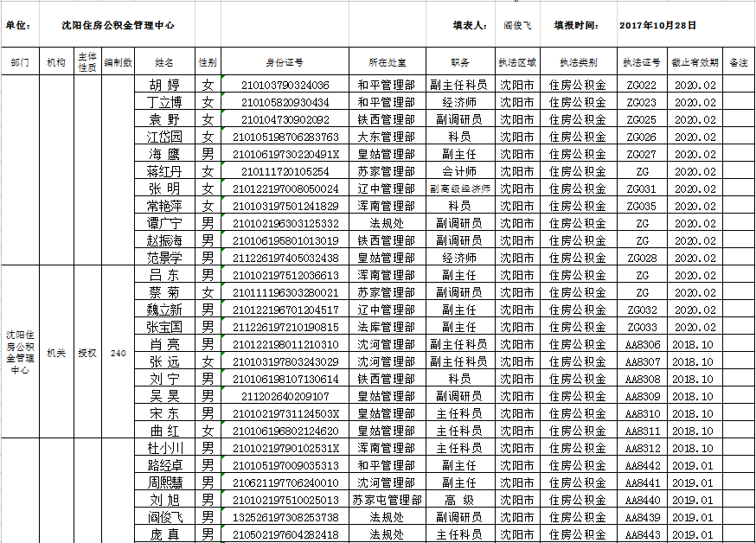
Task: Select the name cell 庞真
Action: pos(164,535)
